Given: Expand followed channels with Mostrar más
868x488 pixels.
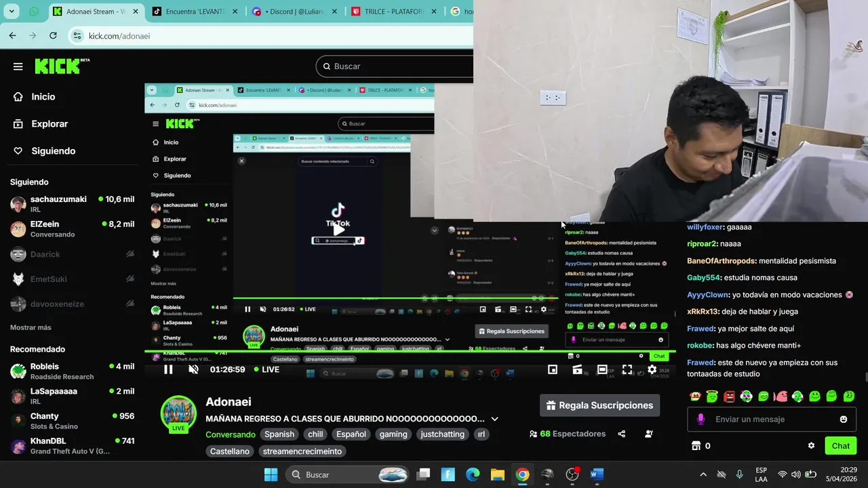Looking at the screenshot, I should (x=31, y=327).
